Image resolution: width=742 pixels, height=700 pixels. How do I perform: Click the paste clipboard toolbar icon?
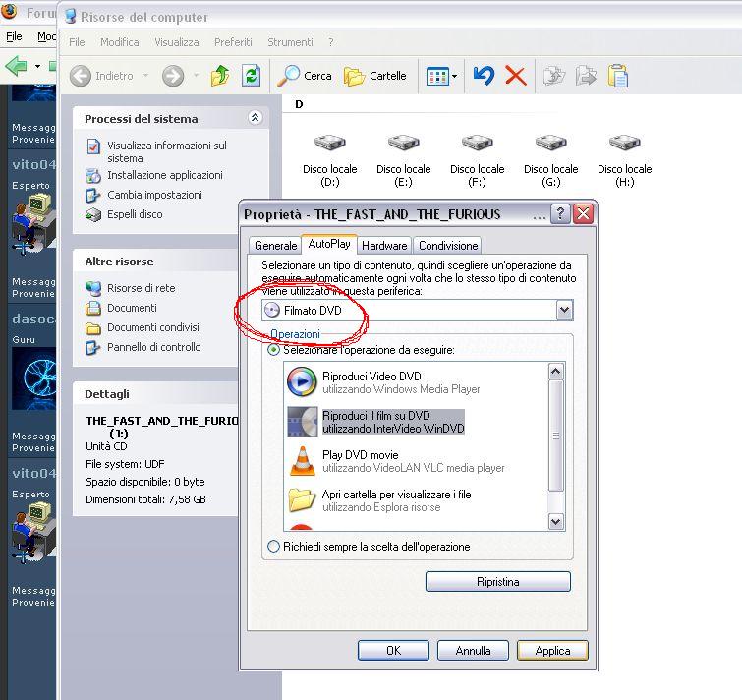[x=617, y=76]
